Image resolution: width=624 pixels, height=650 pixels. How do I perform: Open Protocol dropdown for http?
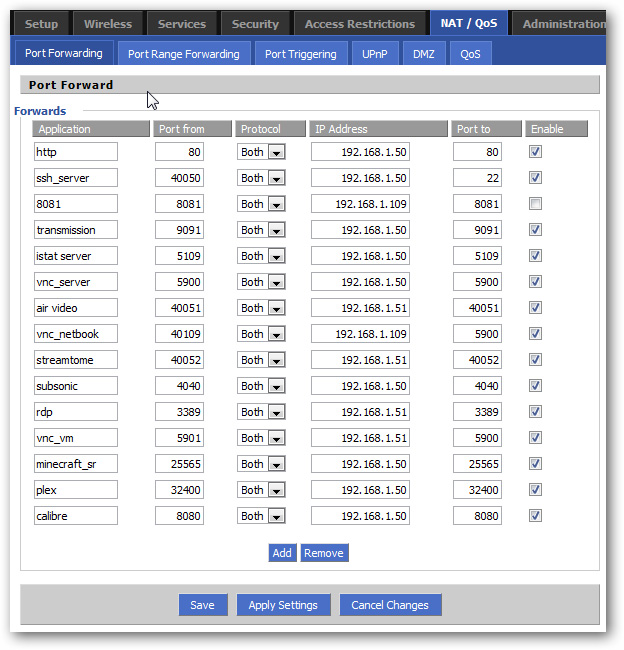(x=261, y=152)
